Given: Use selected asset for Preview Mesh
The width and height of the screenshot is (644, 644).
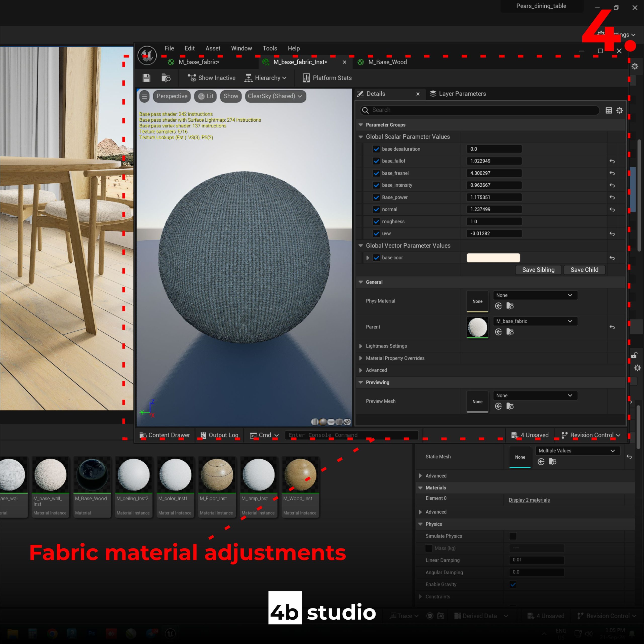Looking at the screenshot, I should pyautogui.click(x=499, y=406).
